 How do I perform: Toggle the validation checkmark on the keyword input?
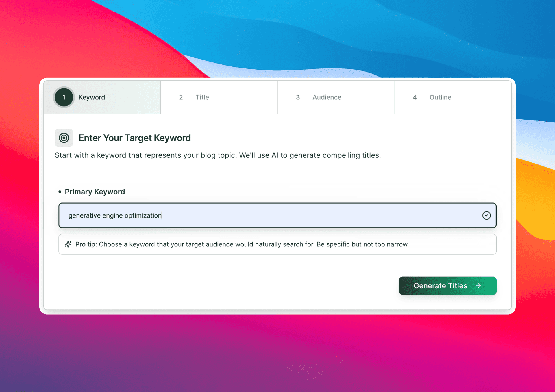(486, 215)
